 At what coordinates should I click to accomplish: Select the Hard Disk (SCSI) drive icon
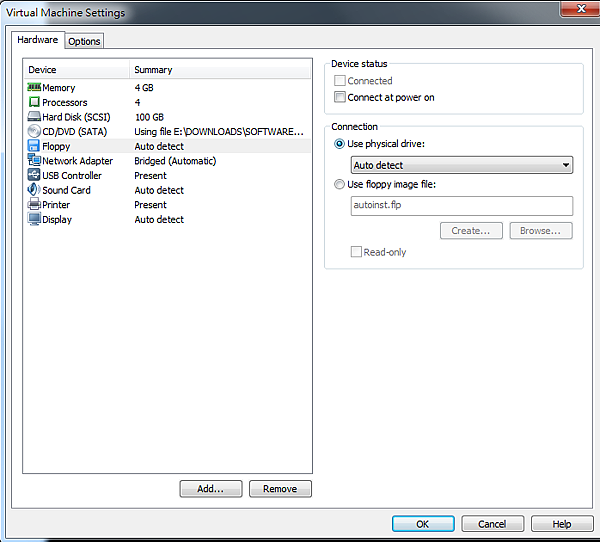[34, 117]
